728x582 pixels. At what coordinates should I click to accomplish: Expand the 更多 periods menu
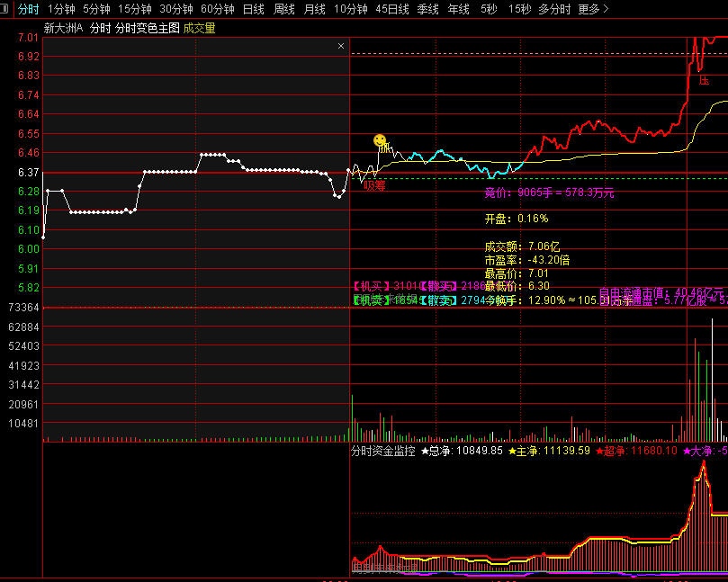(592, 9)
